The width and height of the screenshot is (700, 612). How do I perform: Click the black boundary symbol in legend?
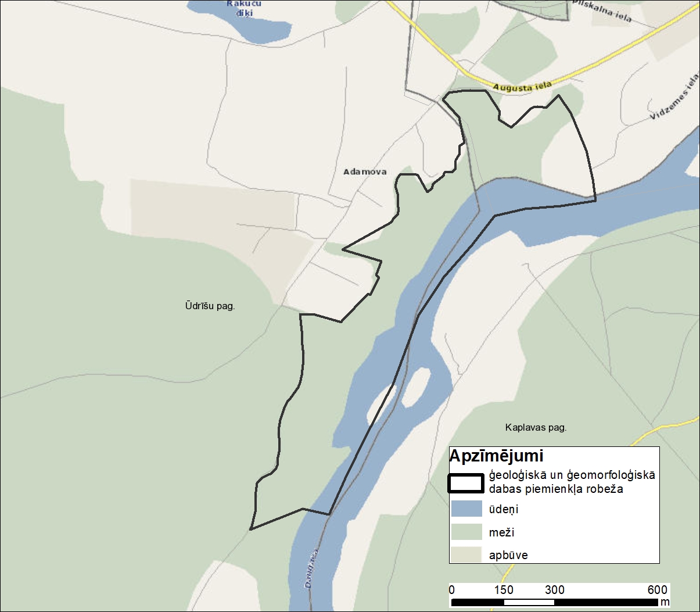(x=465, y=483)
